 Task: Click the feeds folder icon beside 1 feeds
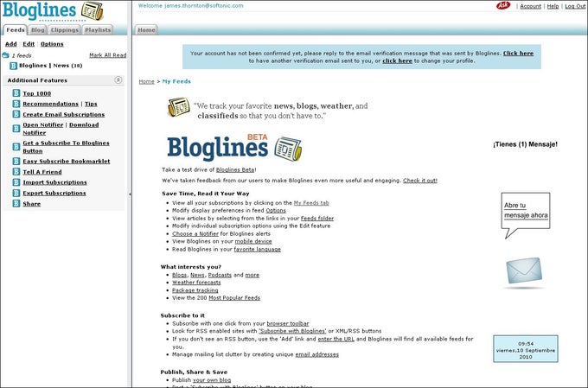[6, 55]
